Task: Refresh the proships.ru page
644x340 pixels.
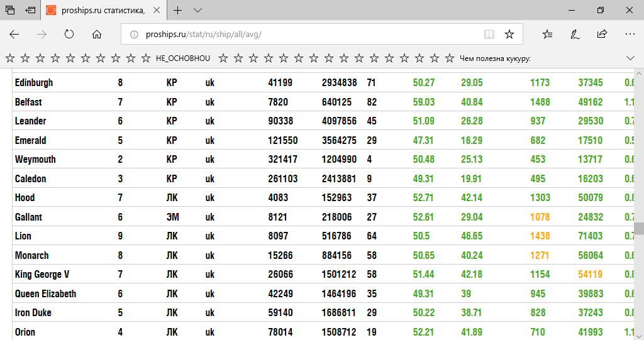Action: (69, 35)
